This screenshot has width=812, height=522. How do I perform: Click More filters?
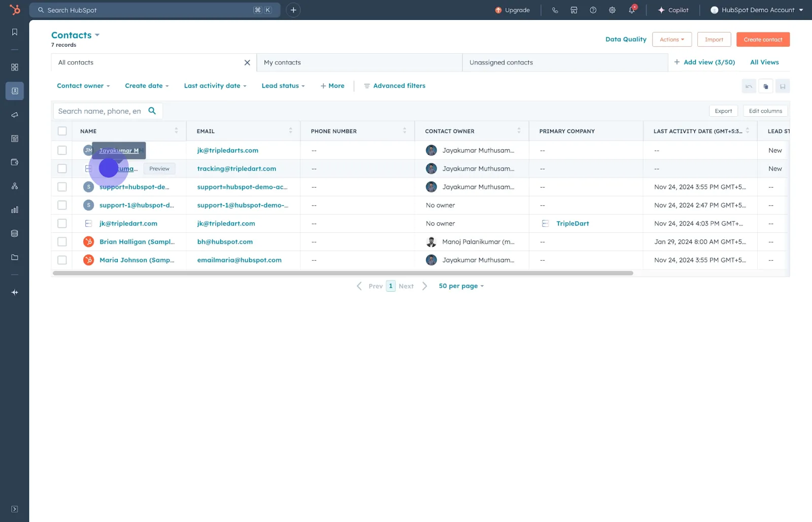point(332,86)
